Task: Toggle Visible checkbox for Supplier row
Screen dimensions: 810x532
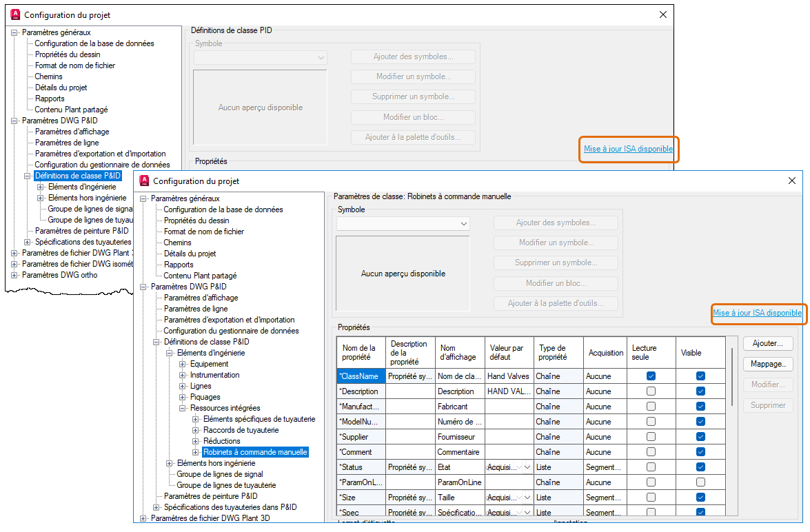Action: 700,437
